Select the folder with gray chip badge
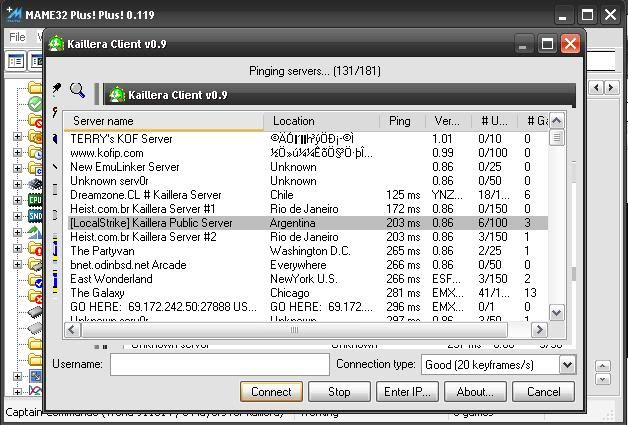 tap(35, 265)
